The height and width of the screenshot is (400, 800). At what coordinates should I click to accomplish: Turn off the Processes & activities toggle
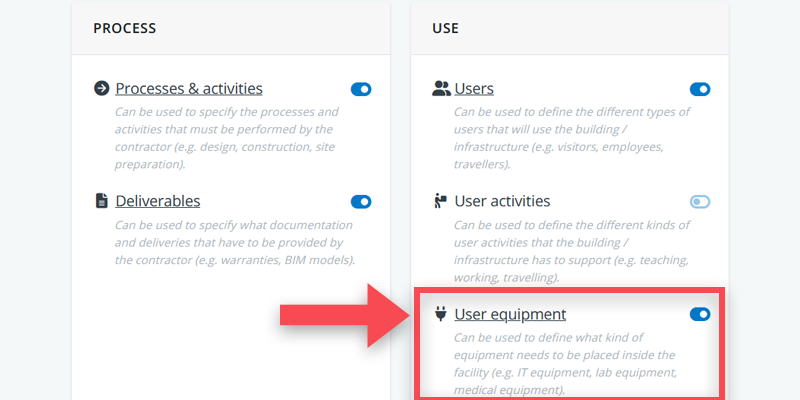361,89
